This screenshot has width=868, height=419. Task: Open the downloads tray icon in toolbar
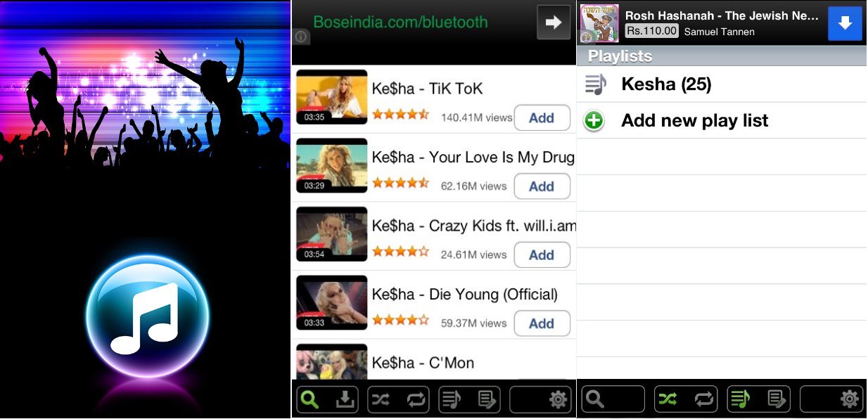(x=345, y=399)
